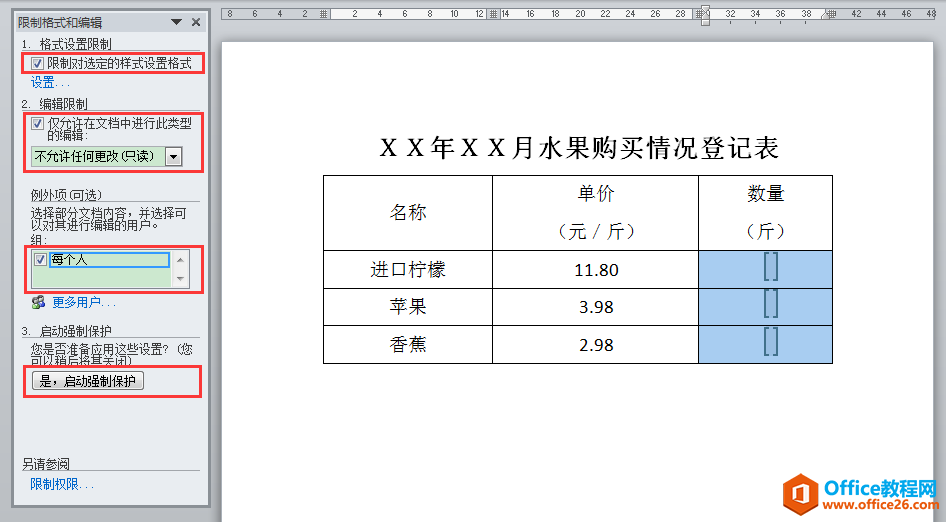Click the 香蕉 table cell

408,345
